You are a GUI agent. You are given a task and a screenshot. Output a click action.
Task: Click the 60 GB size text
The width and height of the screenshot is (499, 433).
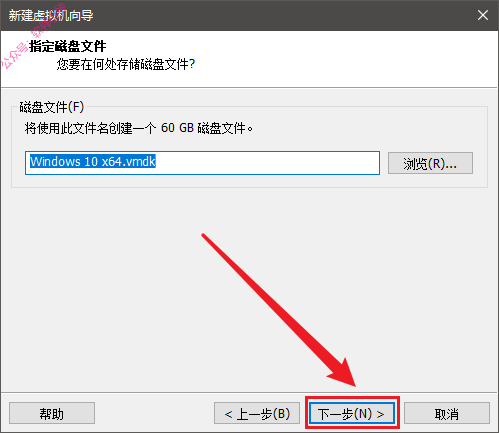pos(177,128)
